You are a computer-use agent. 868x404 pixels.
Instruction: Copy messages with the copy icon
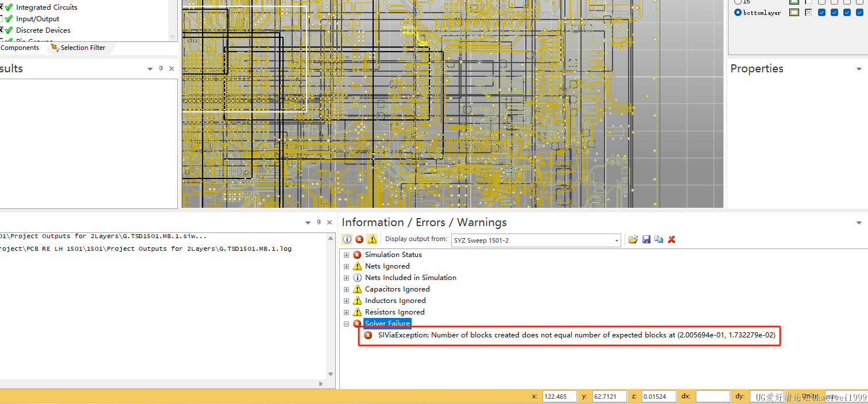tap(659, 239)
